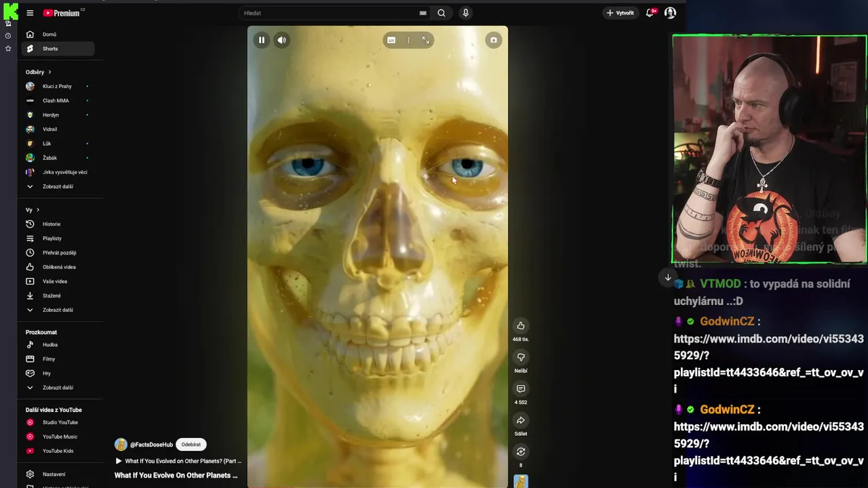Subscribe with the Odebírat button
This screenshot has width=868, height=488.
tap(191, 445)
